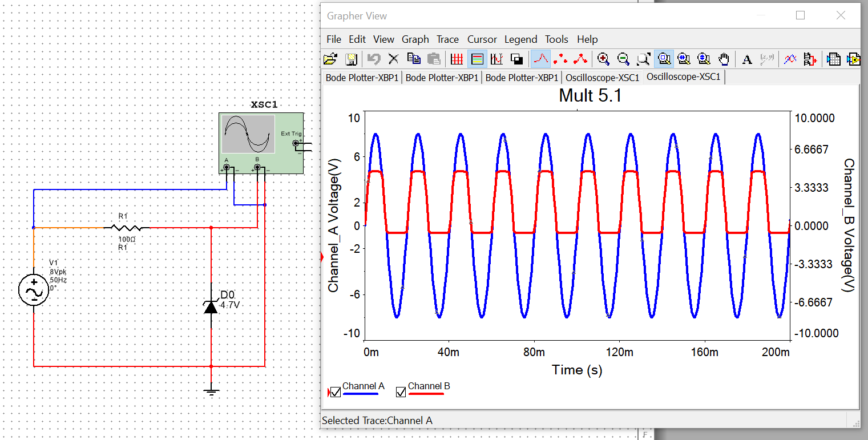Open the Trace menu

tap(447, 39)
